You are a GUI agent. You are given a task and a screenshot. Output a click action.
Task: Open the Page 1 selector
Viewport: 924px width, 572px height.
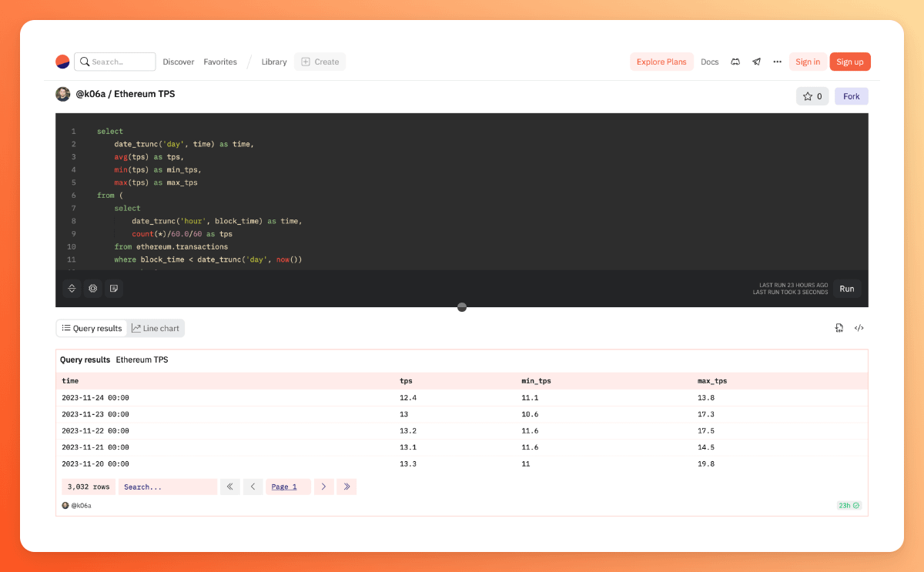(x=287, y=487)
